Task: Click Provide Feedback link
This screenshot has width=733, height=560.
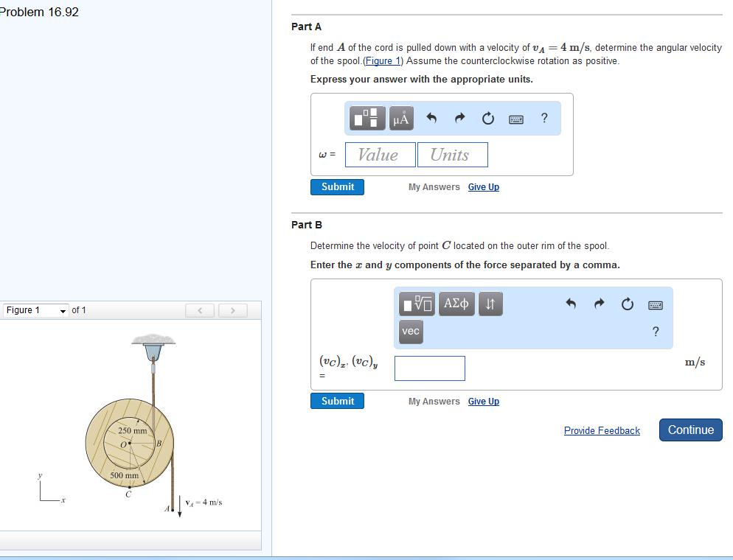Action: pos(602,430)
